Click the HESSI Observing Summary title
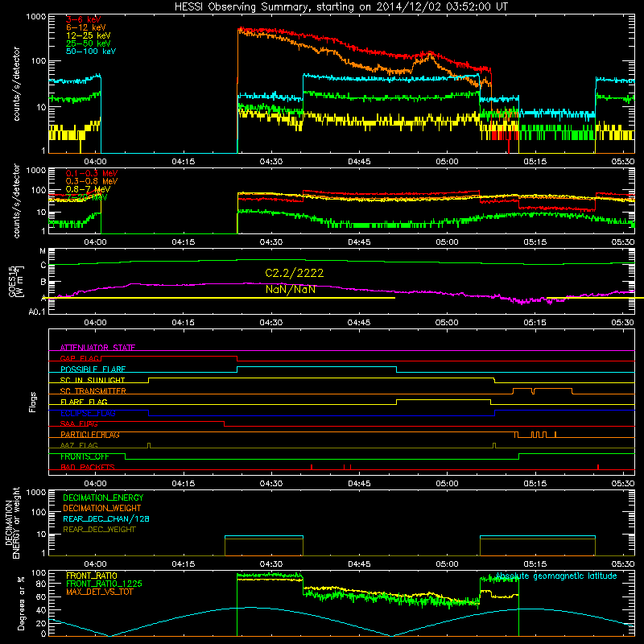The image size is (644, 644). pos(341,7)
